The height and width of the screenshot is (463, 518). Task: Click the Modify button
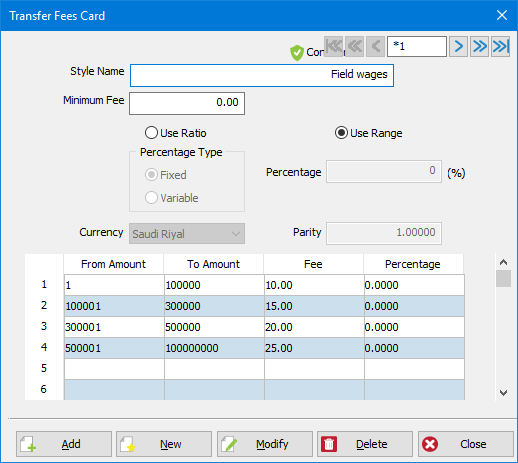tap(265, 444)
